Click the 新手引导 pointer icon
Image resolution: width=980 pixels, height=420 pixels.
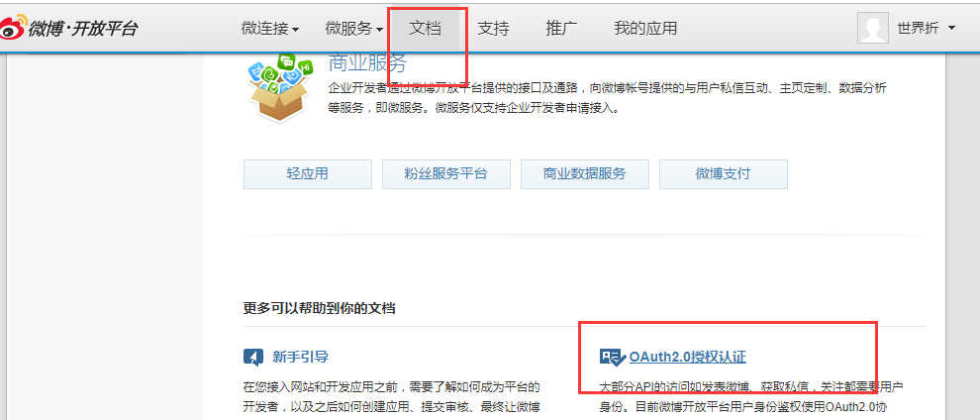pos(253,358)
